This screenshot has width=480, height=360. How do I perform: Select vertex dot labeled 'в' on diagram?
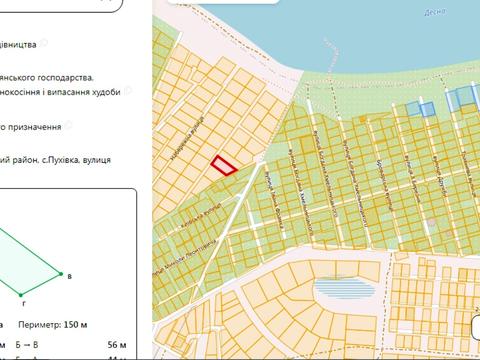click(x=61, y=274)
